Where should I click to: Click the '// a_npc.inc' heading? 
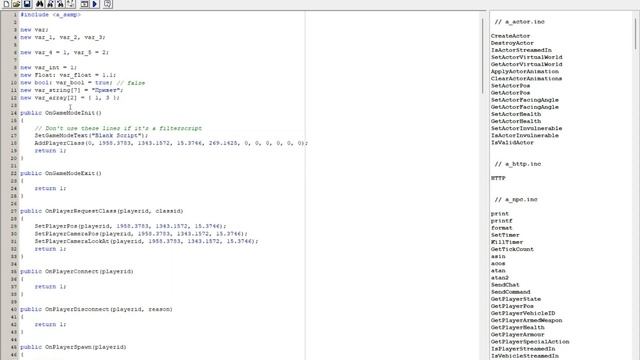(x=516, y=199)
